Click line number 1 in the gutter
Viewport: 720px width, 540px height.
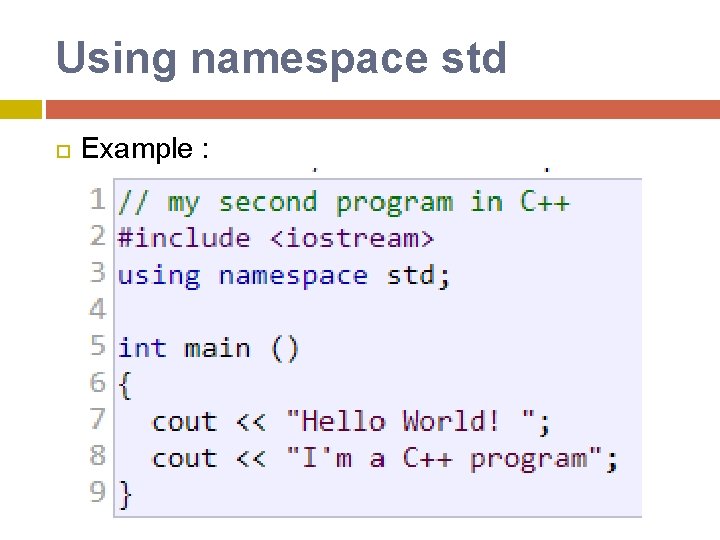tap(97, 199)
